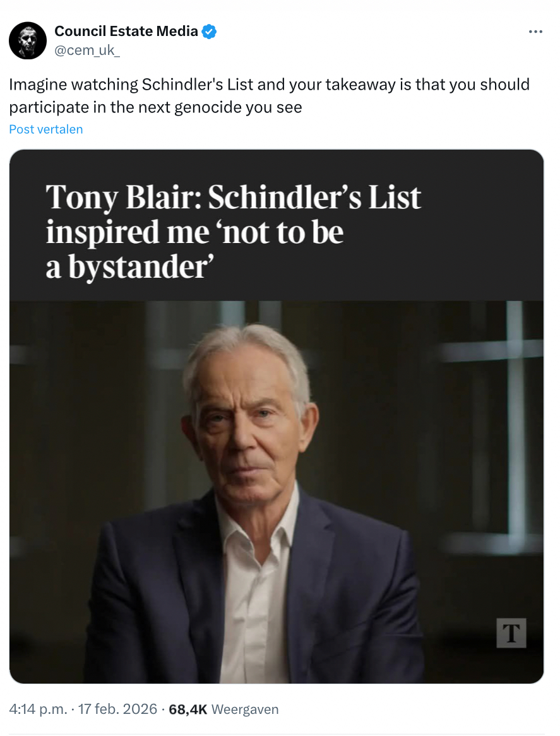Open the 4:14 p.m. timestamp link
This screenshot has height=736, width=560.
click(x=38, y=709)
